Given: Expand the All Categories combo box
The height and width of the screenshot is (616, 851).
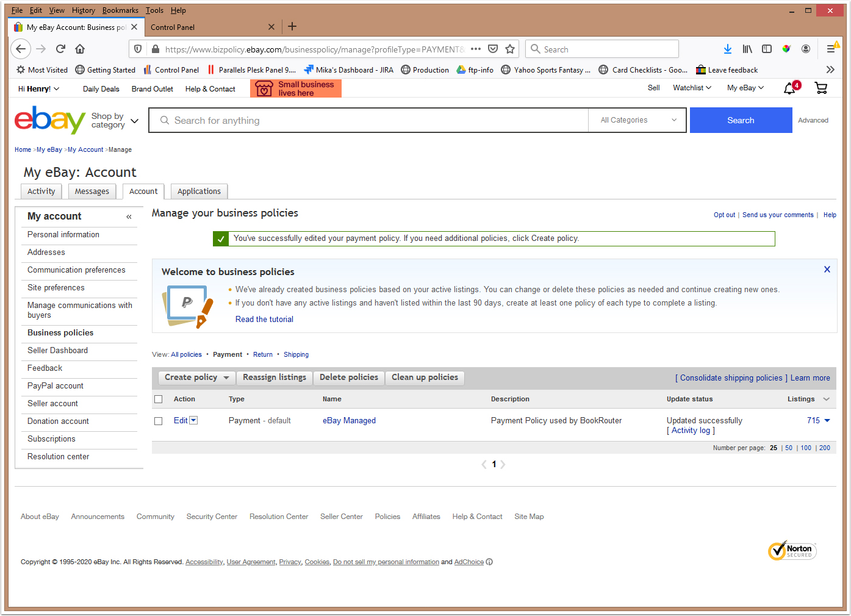Looking at the screenshot, I should pyautogui.click(x=637, y=120).
